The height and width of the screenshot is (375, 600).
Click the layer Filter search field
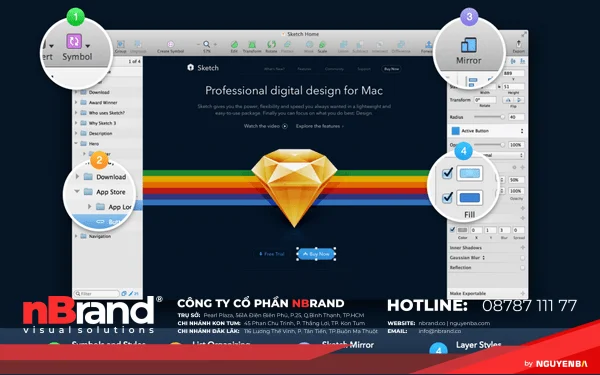coord(96,293)
